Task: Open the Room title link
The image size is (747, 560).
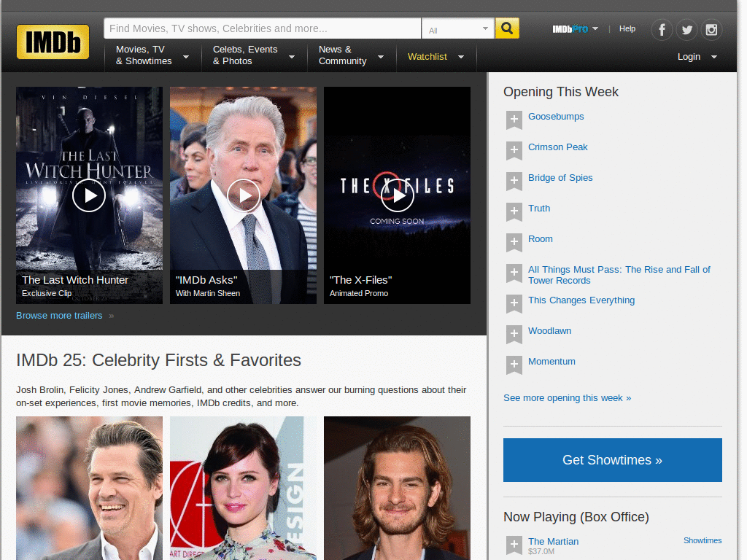Action: coord(541,239)
